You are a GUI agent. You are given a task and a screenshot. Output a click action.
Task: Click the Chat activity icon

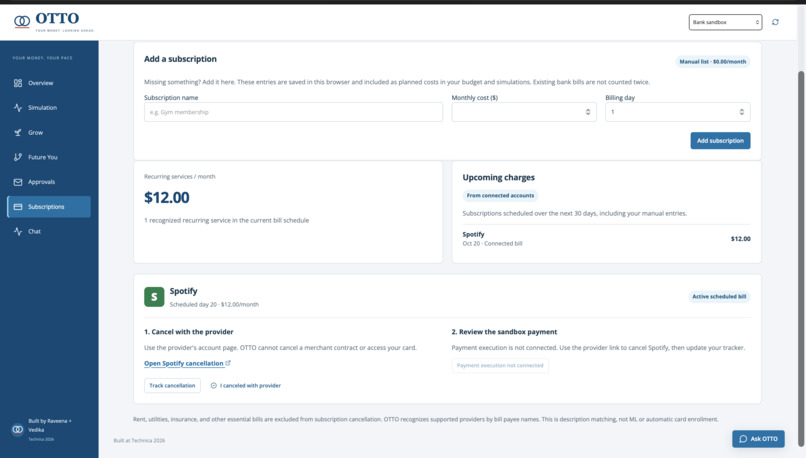tap(18, 231)
